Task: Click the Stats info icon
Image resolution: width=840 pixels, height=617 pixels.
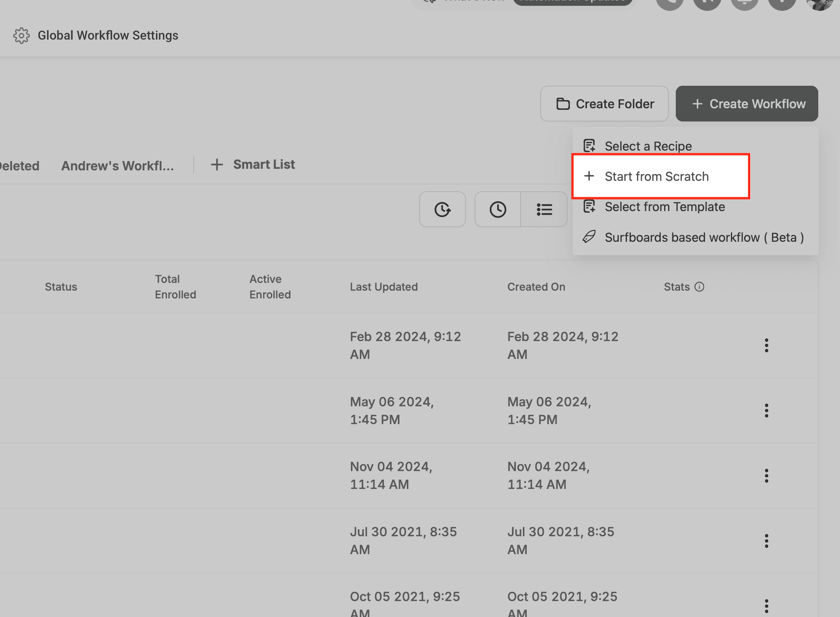Action: 699,287
